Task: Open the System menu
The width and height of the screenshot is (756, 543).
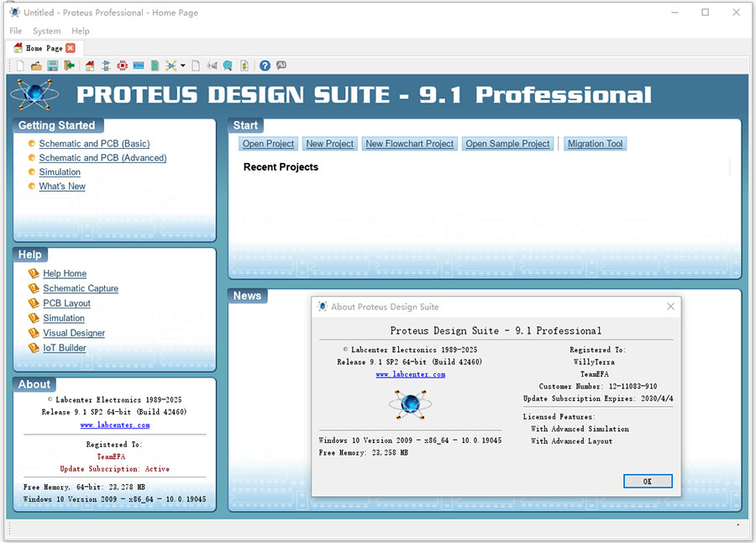Action: pyautogui.click(x=47, y=31)
